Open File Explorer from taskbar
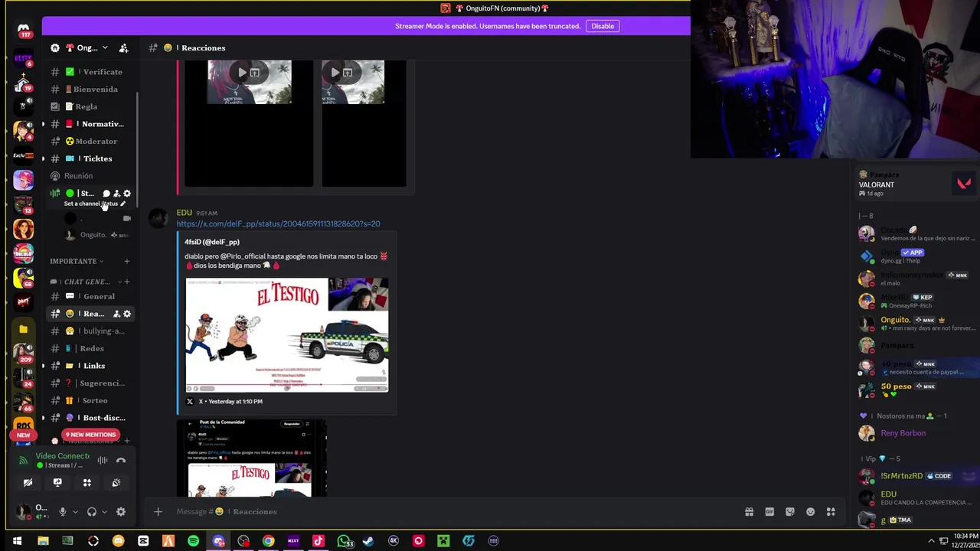The image size is (980, 551). [43, 541]
